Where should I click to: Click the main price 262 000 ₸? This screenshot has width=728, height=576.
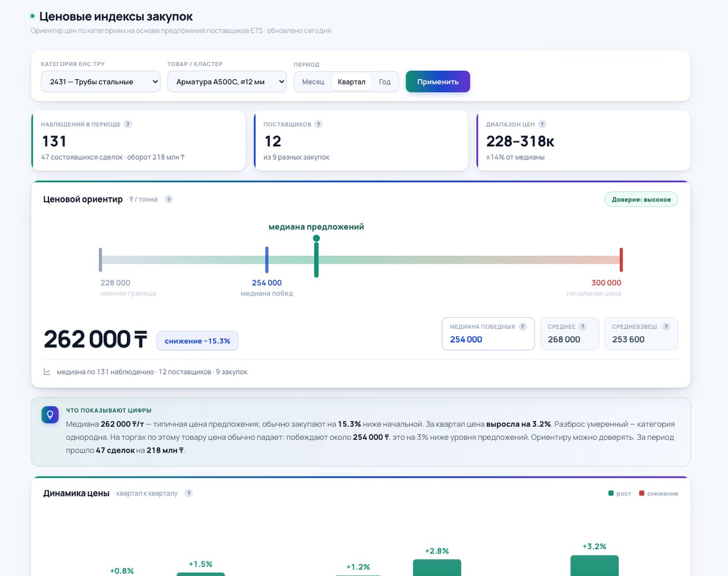coord(96,339)
